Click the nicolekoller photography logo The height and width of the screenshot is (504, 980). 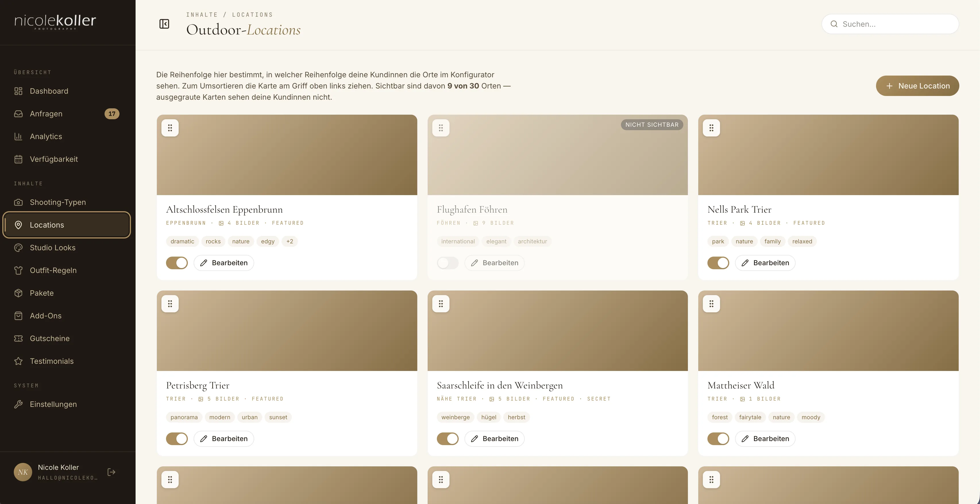(55, 22)
